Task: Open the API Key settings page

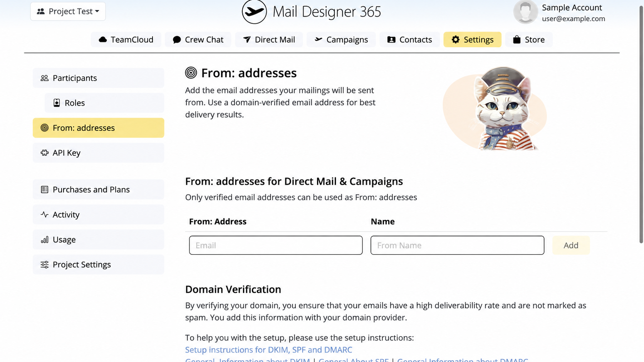Action: [x=98, y=153]
